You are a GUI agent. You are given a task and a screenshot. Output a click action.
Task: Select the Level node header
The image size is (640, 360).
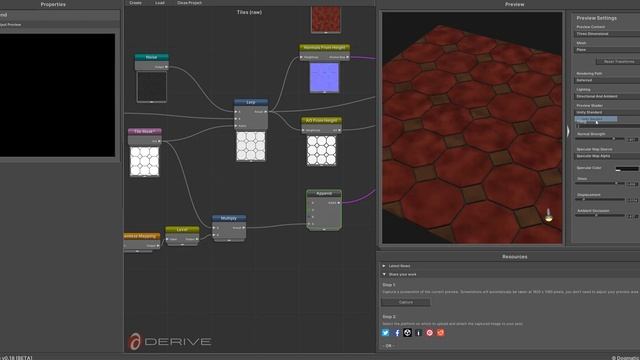click(182, 230)
